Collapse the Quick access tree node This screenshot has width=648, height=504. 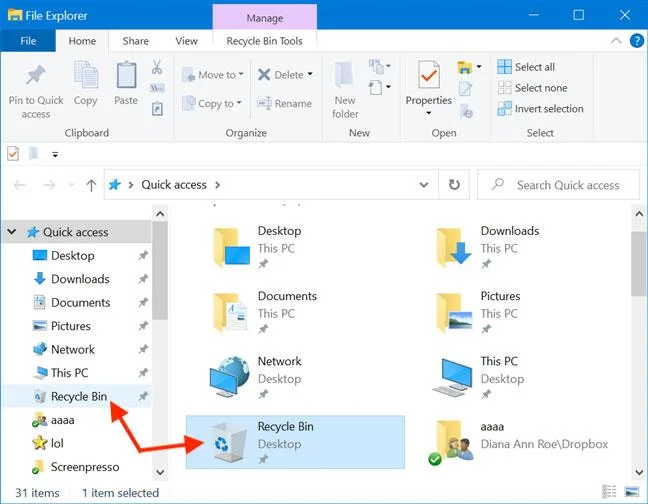(x=12, y=232)
